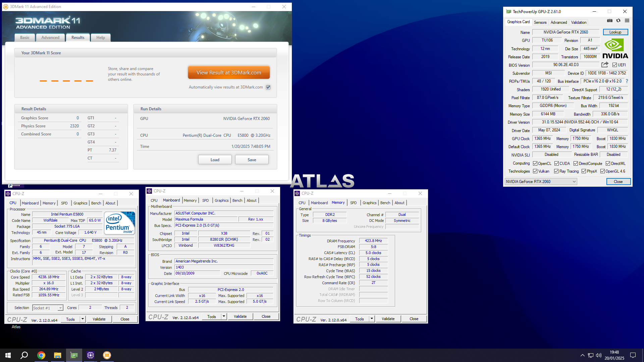Toggle the Ray Tracing checkbox

click(x=556, y=171)
